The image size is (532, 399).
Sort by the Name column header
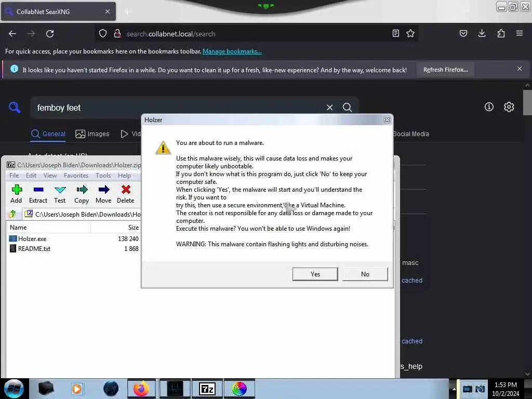tap(48, 228)
